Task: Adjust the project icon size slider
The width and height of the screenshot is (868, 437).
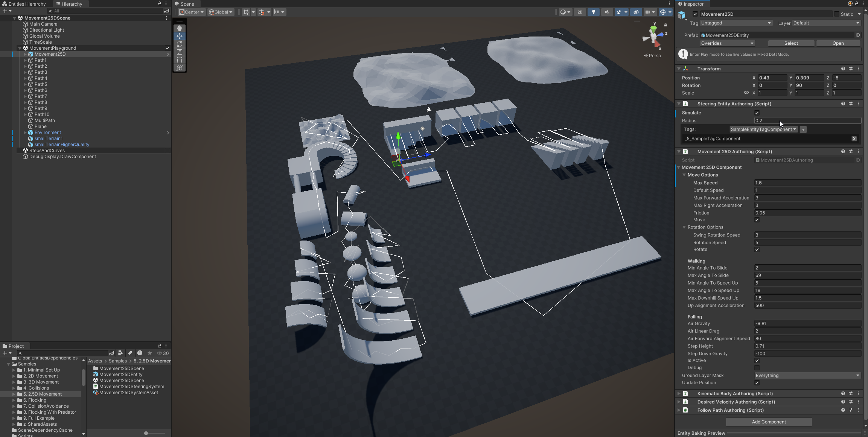Action: pyautogui.click(x=146, y=433)
